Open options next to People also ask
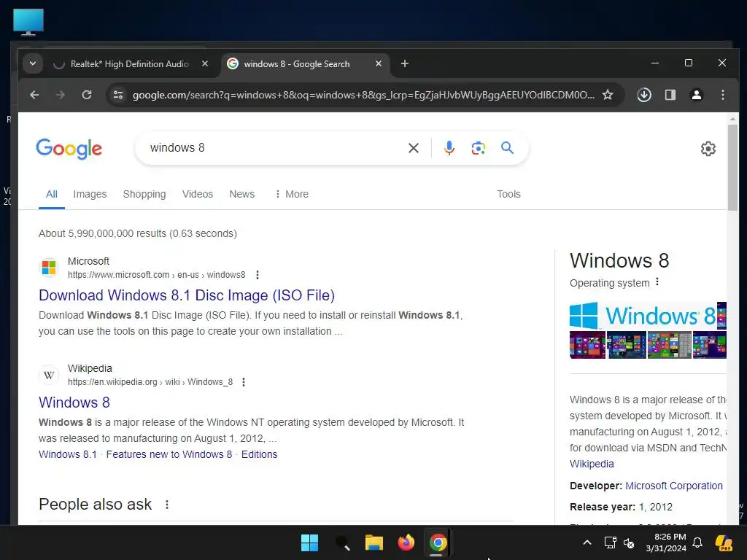Viewport: 747px width, 560px height. 167,505
